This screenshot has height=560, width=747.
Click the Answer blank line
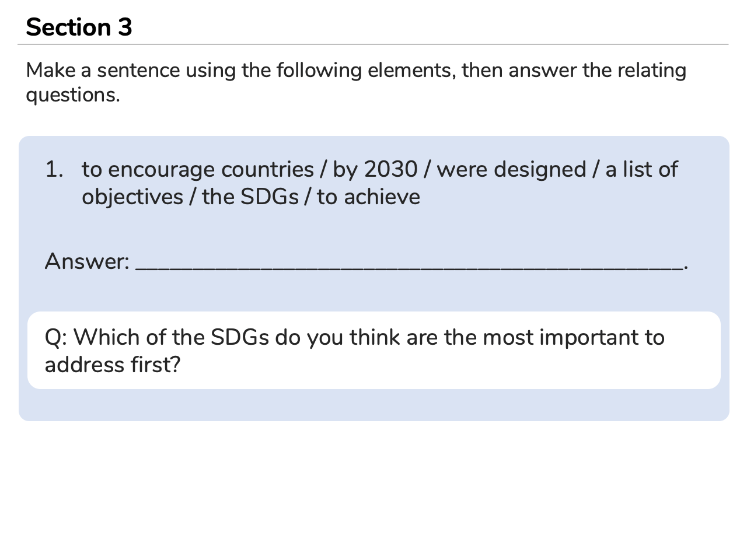[409, 266]
